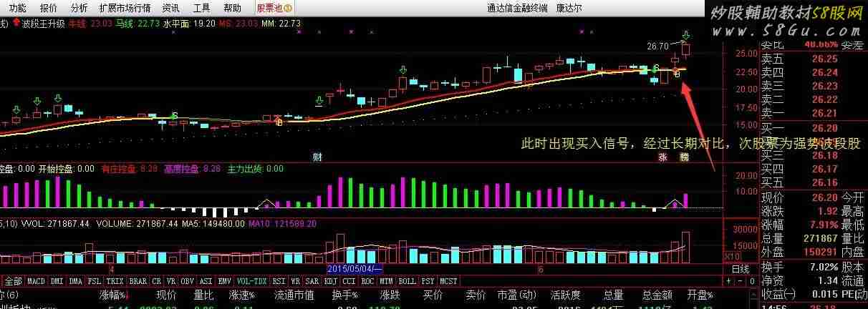
Task: Switch to the BRAR indicator tab
Action: [x=138, y=281]
